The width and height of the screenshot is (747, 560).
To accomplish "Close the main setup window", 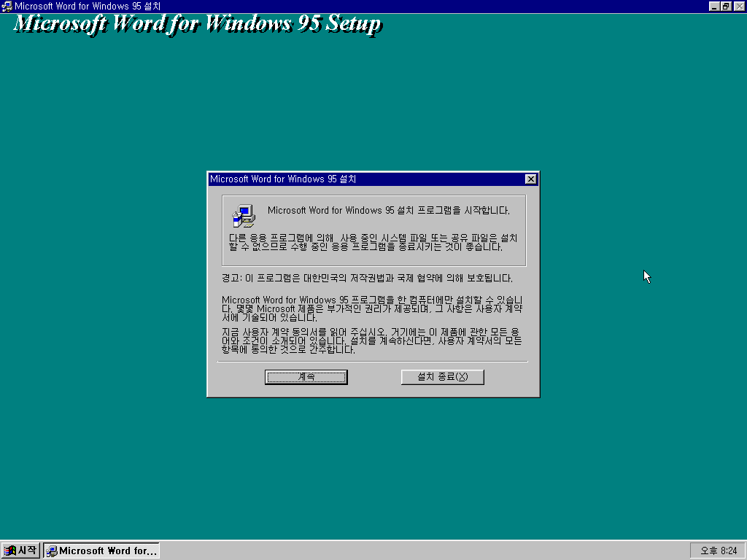I will click(x=739, y=6).
